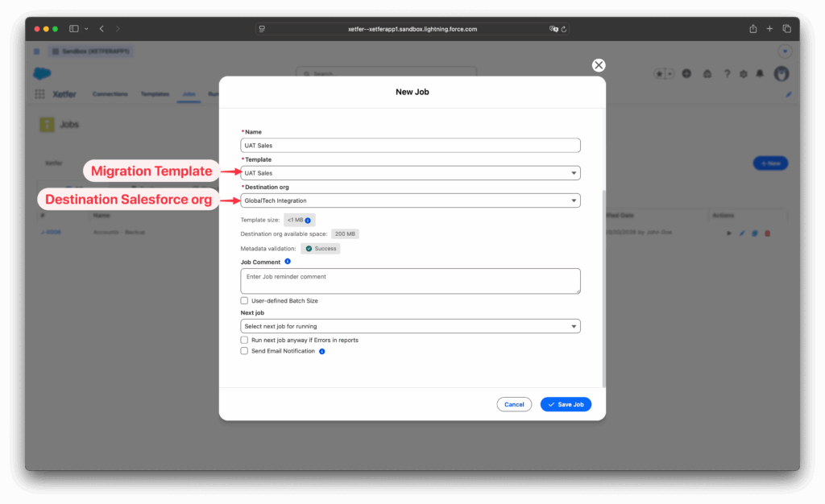The image size is (825, 504).
Task: Expand the round dropdown at top right of page
Action: point(785,52)
